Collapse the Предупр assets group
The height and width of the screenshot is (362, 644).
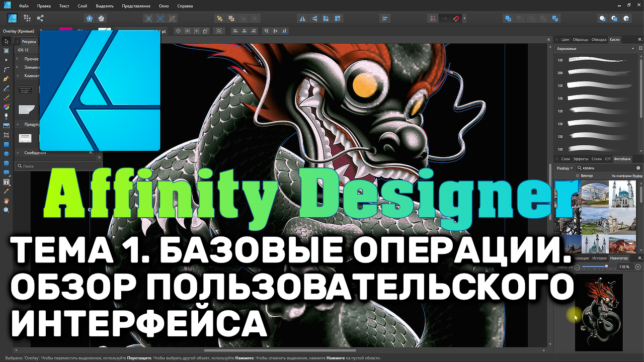pyautogui.click(x=18, y=124)
